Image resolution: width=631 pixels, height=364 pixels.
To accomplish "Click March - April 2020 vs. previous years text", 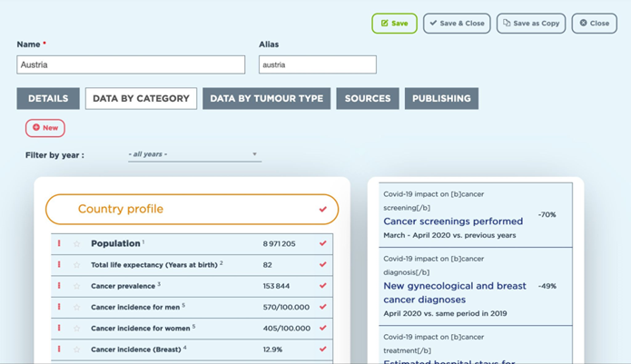I will [449, 235].
